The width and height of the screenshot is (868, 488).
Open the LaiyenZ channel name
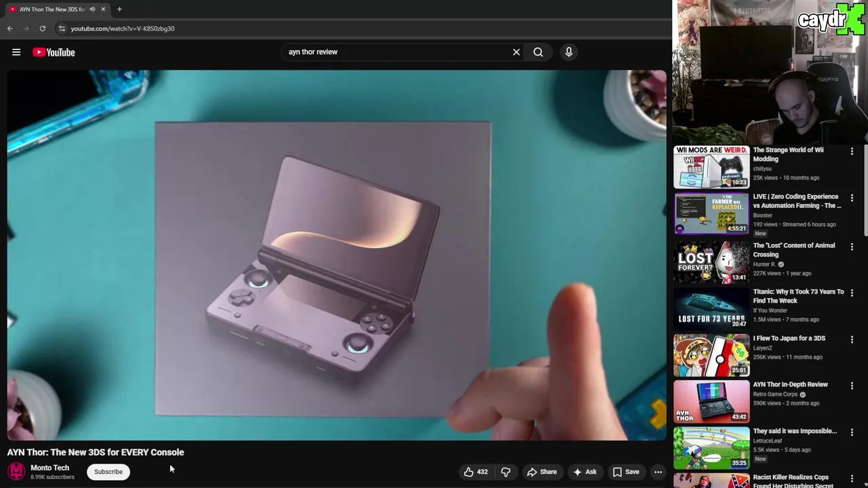click(762, 348)
